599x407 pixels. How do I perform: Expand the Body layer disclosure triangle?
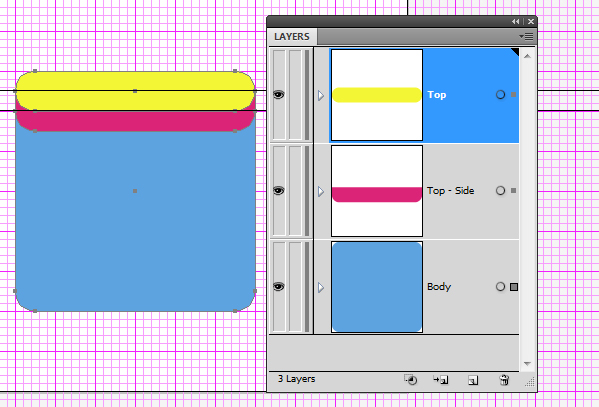coord(321,287)
